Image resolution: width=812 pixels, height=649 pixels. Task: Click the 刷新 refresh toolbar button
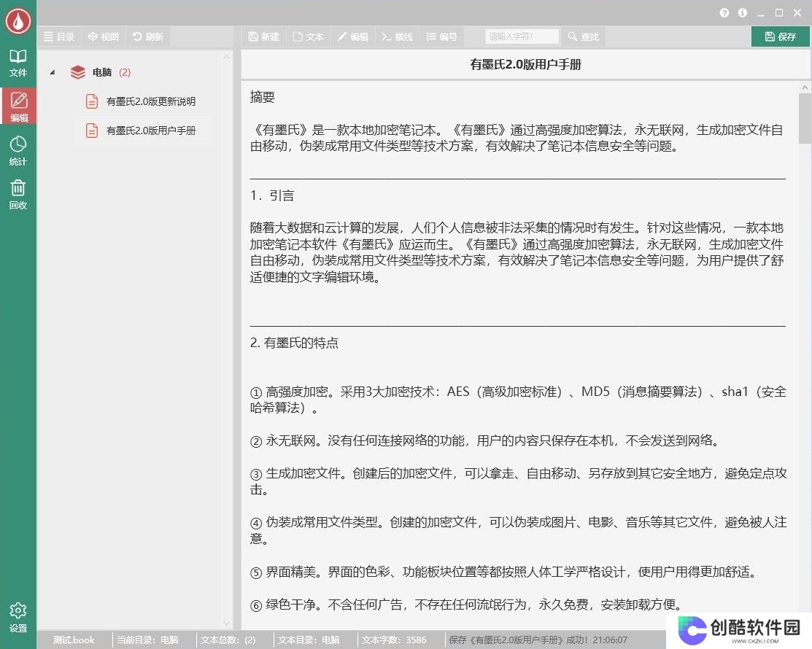[148, 36]
